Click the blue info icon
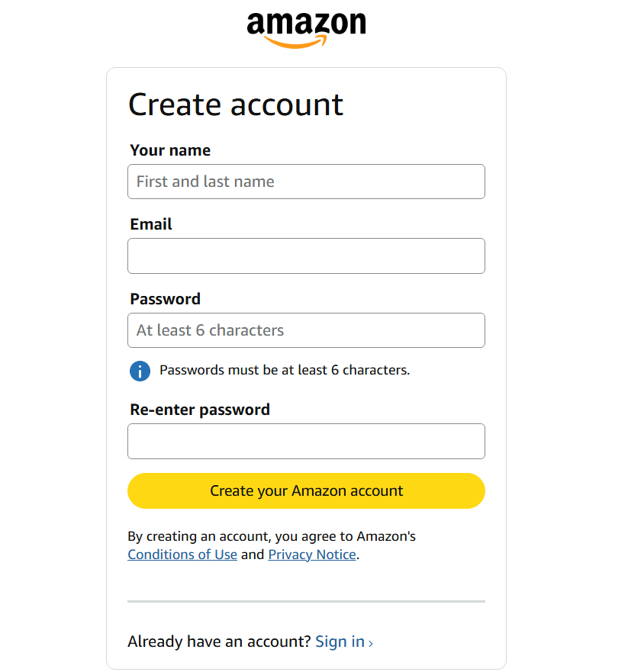The height and width of the screenshot is (672, 628). pos(140,371)
